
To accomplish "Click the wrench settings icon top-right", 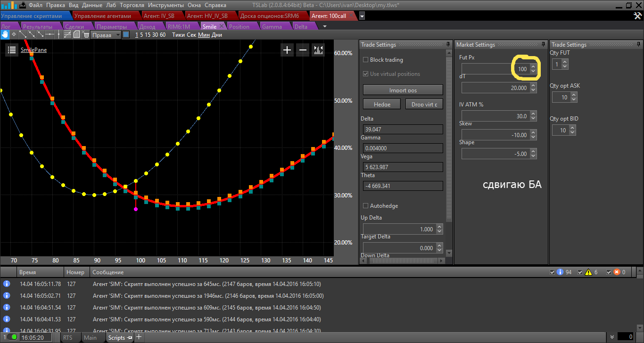I will point(637,16).
